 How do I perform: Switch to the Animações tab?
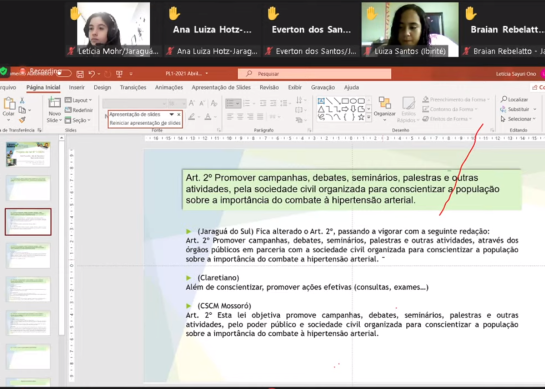(169, 87)
